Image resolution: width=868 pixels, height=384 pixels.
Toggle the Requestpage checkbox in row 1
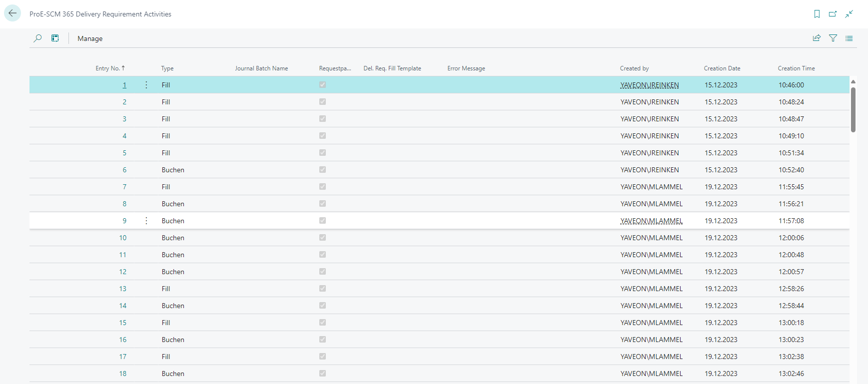tap(322, 85)
